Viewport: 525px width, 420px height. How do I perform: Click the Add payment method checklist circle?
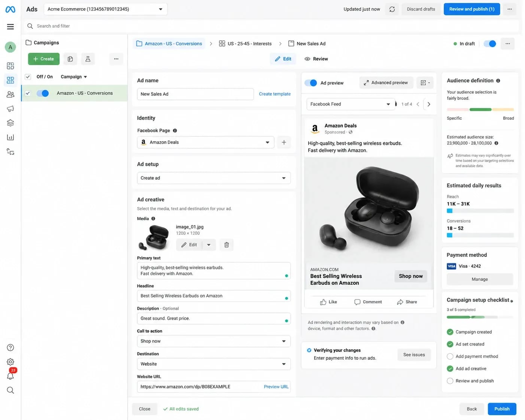click(450, 356)
